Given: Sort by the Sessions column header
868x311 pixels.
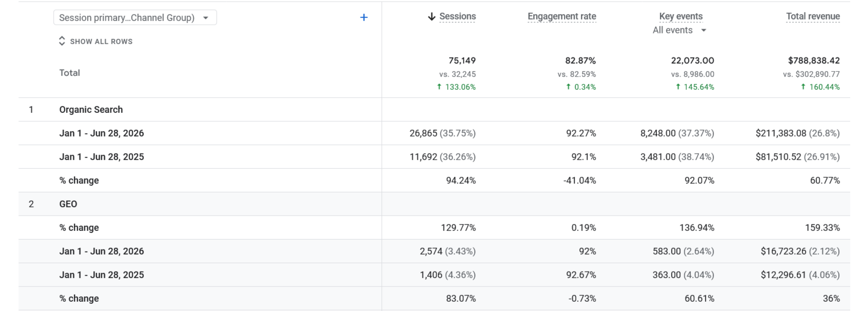Looking at the screenshot, I should (457, 16).
